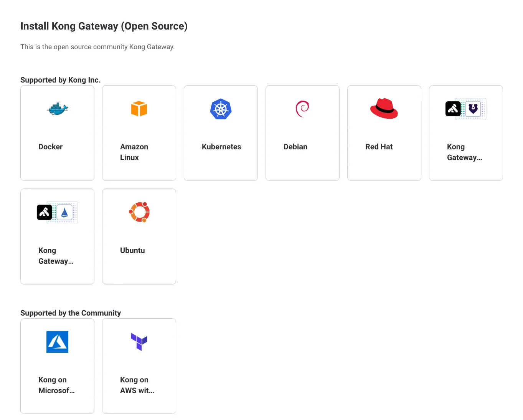
Task: Click Kong Gateway label under sailboat icon
Action: 56,256
